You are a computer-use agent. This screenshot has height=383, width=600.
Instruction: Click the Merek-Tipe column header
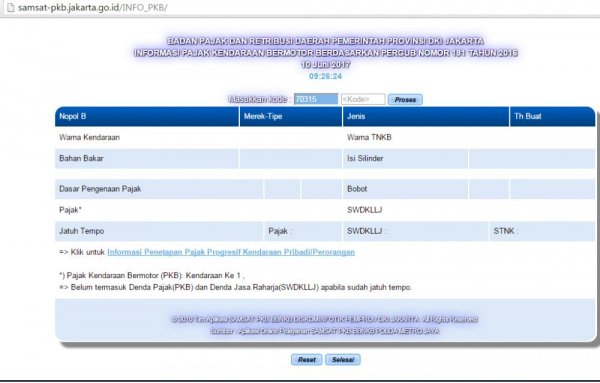coord(291,116)
